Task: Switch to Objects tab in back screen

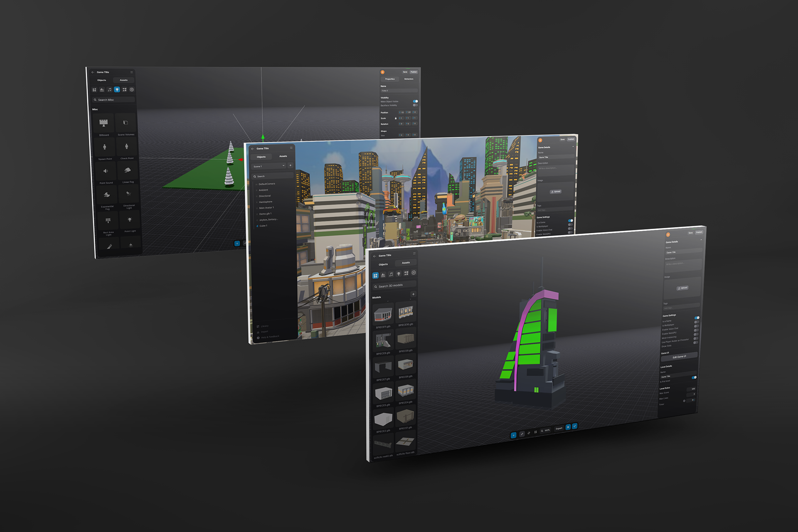Action: pos(102,80)
